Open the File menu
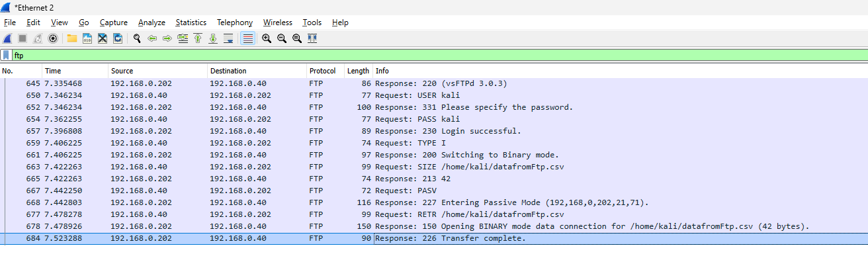The image size is (868, 258). (10, 22)
